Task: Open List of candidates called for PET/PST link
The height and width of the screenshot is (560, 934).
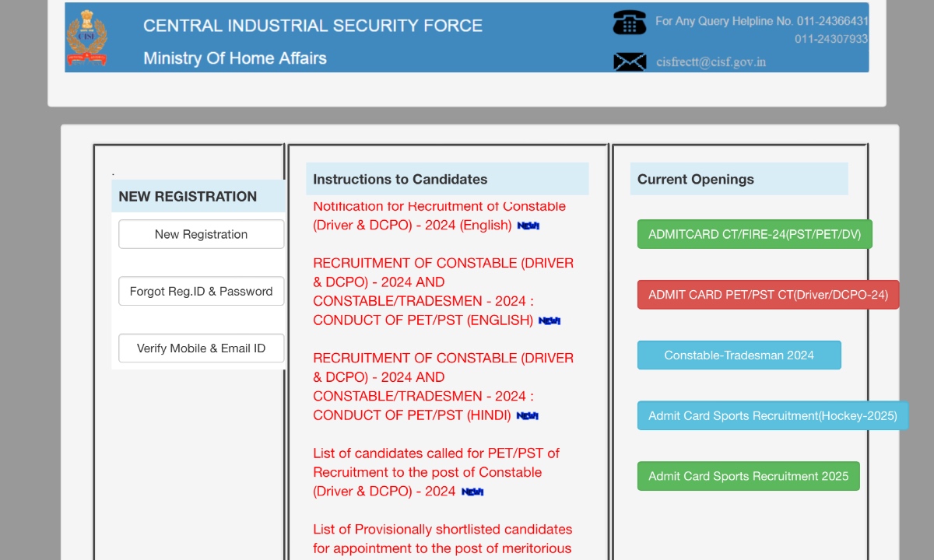Action: [x=437, y=472]
